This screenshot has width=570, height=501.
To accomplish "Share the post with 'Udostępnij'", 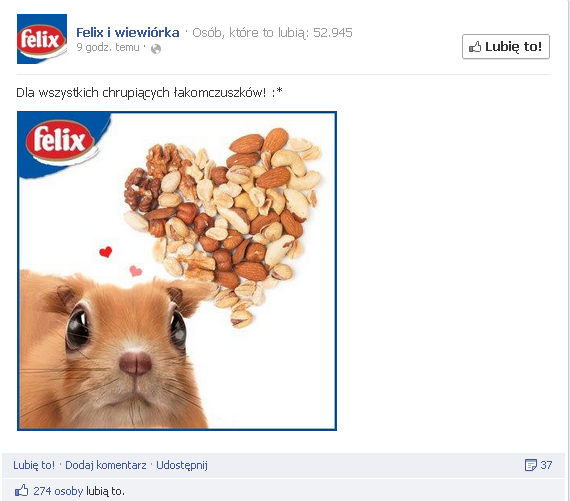I will 182,465.
